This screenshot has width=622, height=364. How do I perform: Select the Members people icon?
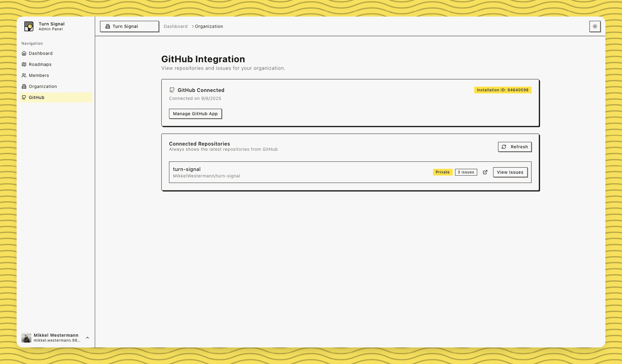point(24,75)
